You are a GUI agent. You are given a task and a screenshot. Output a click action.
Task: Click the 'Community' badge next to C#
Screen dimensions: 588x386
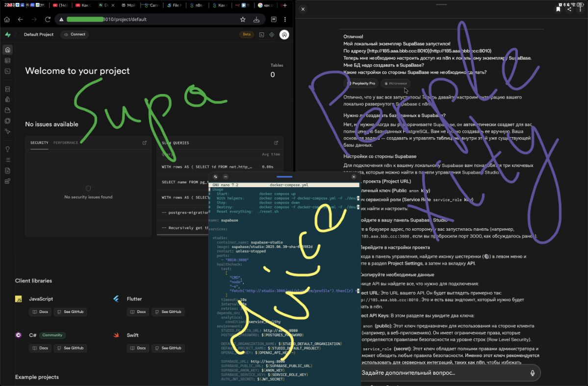point(52,335)
